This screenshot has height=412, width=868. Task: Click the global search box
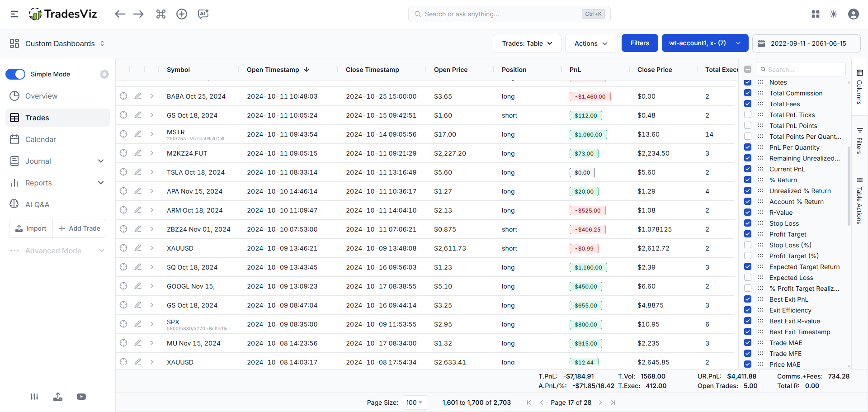(509, 14)
